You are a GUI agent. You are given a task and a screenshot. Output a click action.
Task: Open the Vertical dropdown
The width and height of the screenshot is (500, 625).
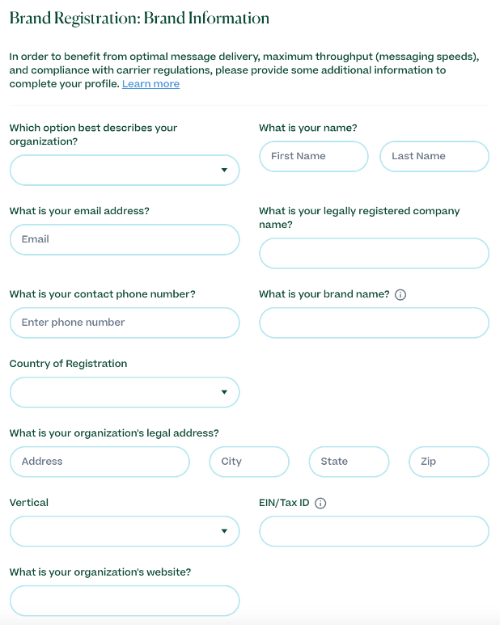(x=124, y=531)
